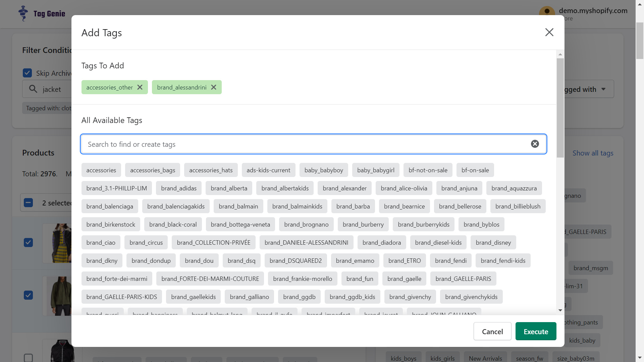Add the baby_babyboy tag

(324, 170)
